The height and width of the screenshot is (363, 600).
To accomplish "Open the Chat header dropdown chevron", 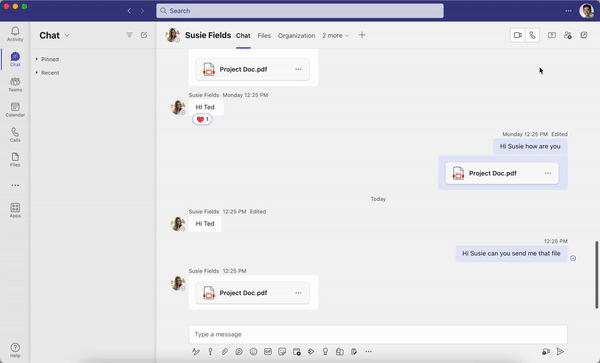I will point(67,35).
